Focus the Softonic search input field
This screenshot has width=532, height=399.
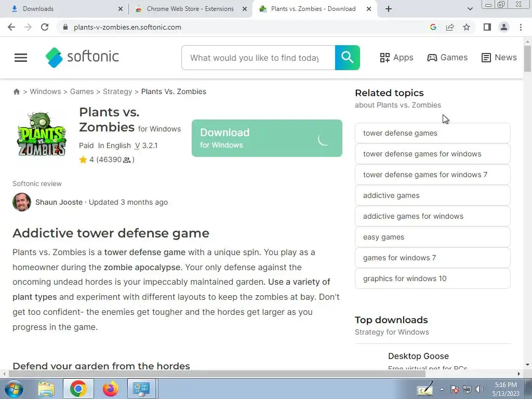click(258, 58)
